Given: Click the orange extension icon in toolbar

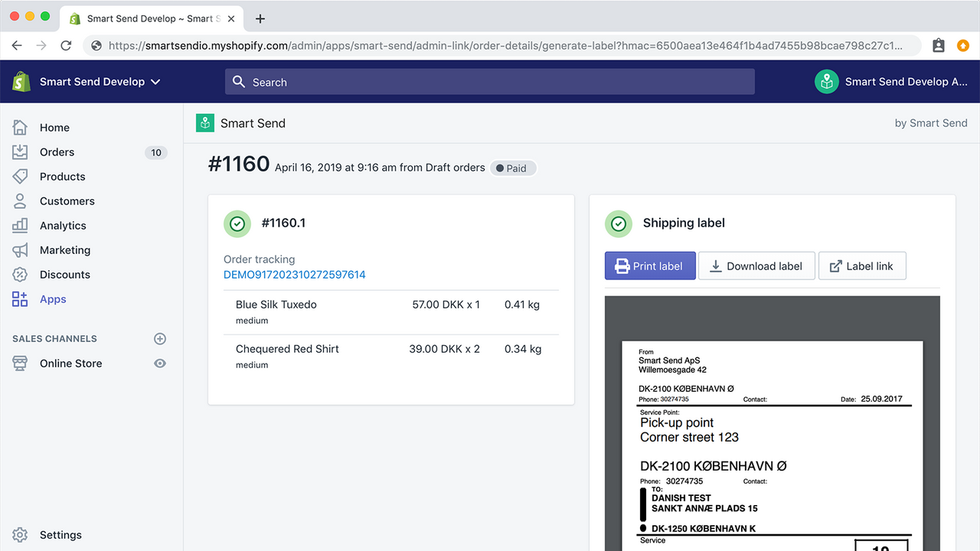Looking at the screenshot, I should [x=962, y=46].
